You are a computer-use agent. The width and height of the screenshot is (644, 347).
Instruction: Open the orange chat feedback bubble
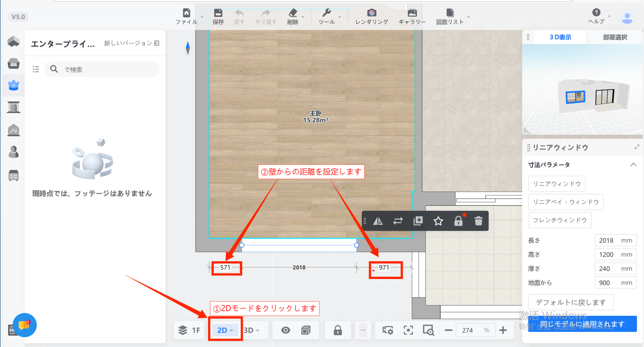coord(25,325)
